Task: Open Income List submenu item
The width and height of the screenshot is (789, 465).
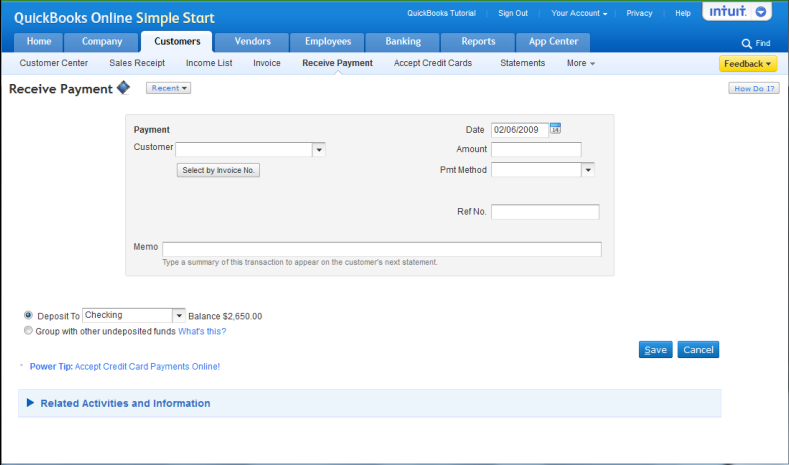Action: pos(209,63)
